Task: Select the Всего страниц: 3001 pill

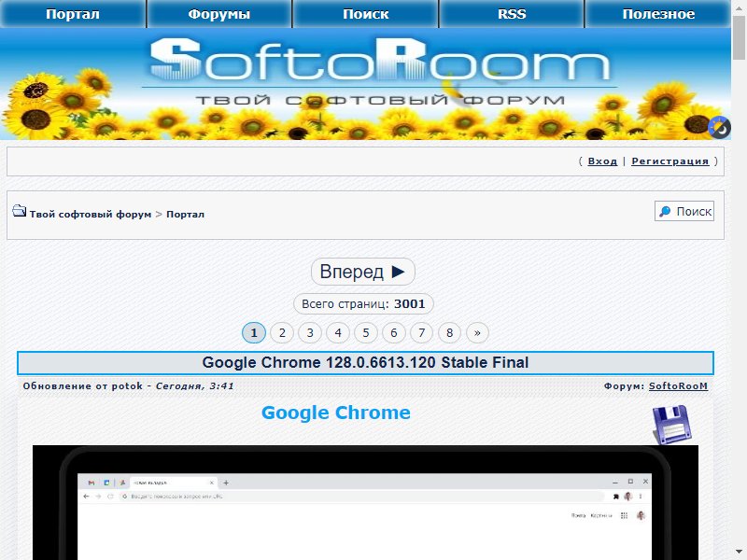Action: click(363, 304)
